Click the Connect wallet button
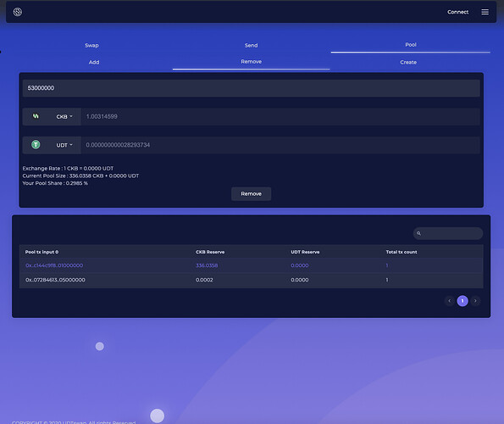This screenshot has width=504, height=424. (457, 12)
